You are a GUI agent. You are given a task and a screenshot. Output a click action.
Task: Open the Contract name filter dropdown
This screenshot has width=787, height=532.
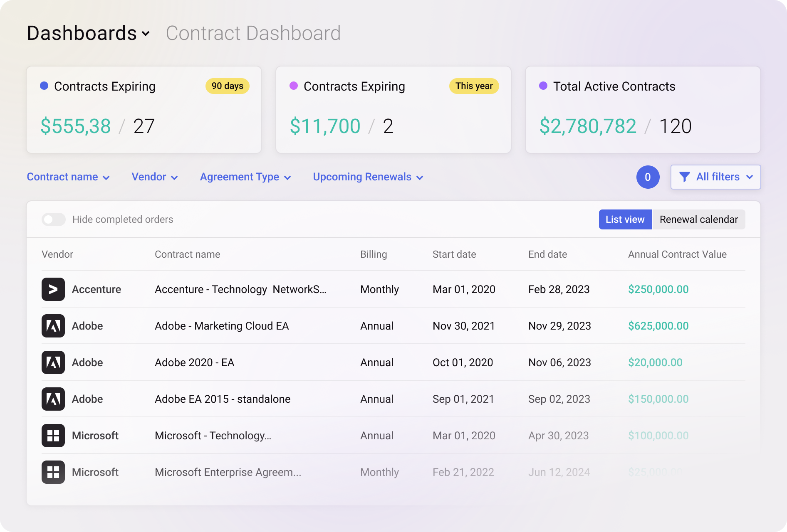tap(68, 177)
